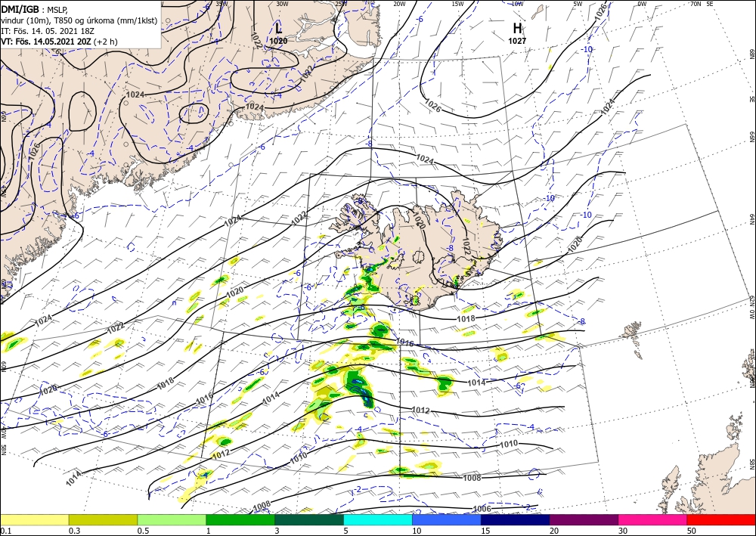Click the '1020' value under the L marker
Image resolution: width=756 pixels, height=536 pixels.
coord(278,42)
